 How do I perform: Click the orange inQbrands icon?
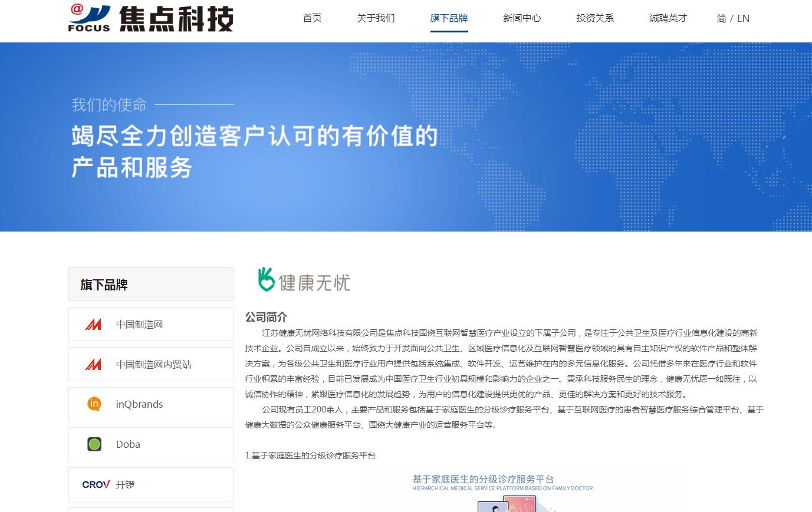click(x=94, y=404)
